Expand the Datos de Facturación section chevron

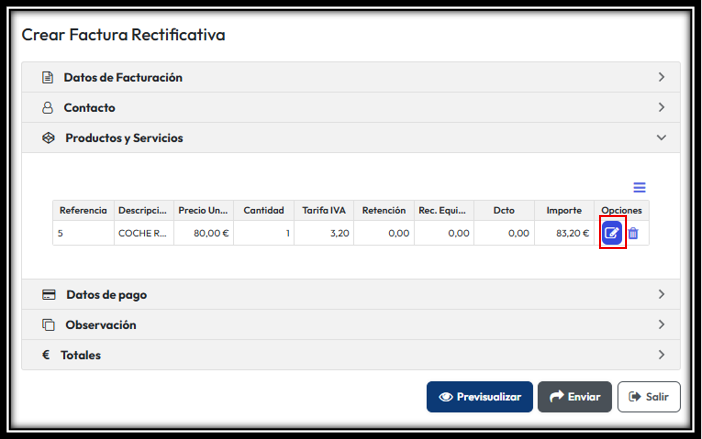(x=661, y=78)
